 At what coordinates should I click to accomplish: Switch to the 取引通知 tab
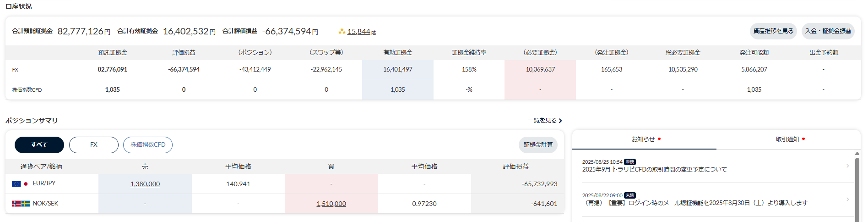[x=788, y=139]
